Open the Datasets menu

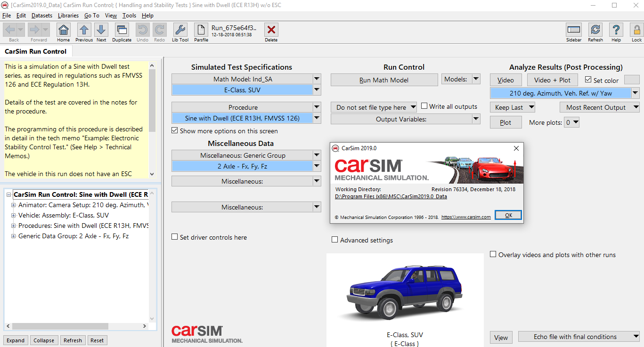click(42, 16)
